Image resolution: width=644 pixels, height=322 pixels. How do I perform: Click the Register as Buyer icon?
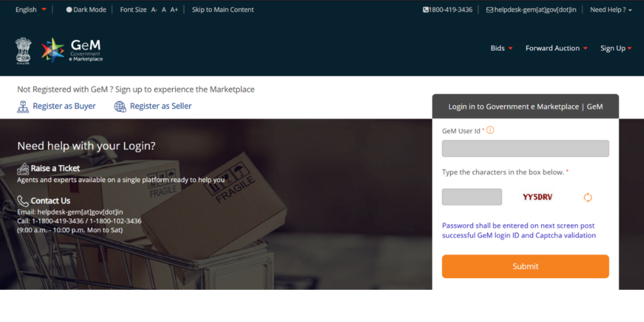[23, 106]
